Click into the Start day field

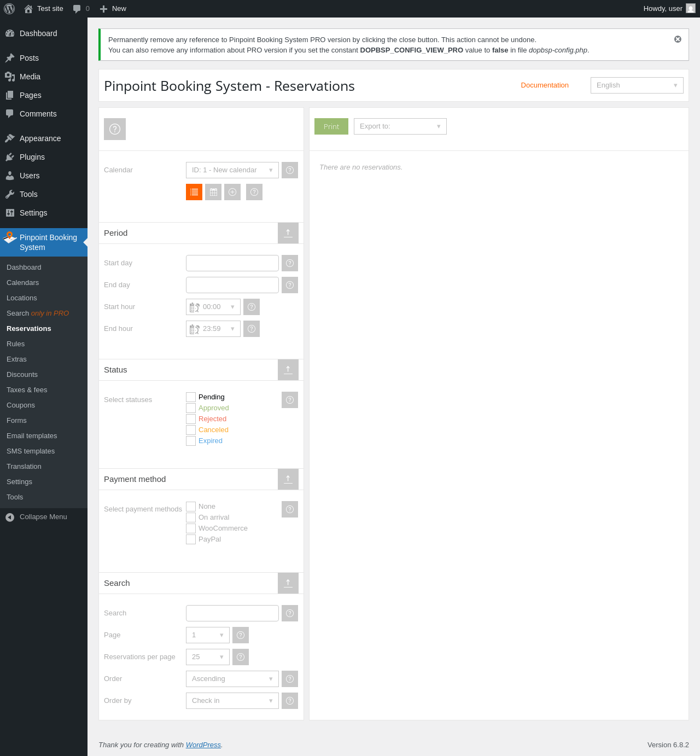pyautogui.click(x=232, y=263)
